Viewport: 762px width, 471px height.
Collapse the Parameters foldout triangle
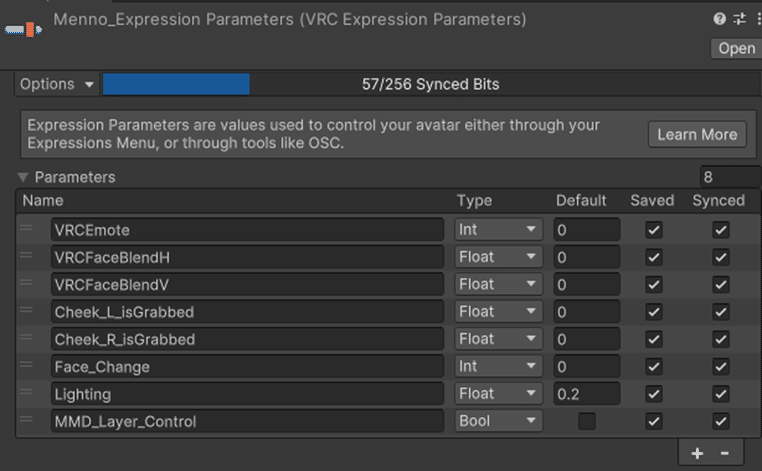23,177
